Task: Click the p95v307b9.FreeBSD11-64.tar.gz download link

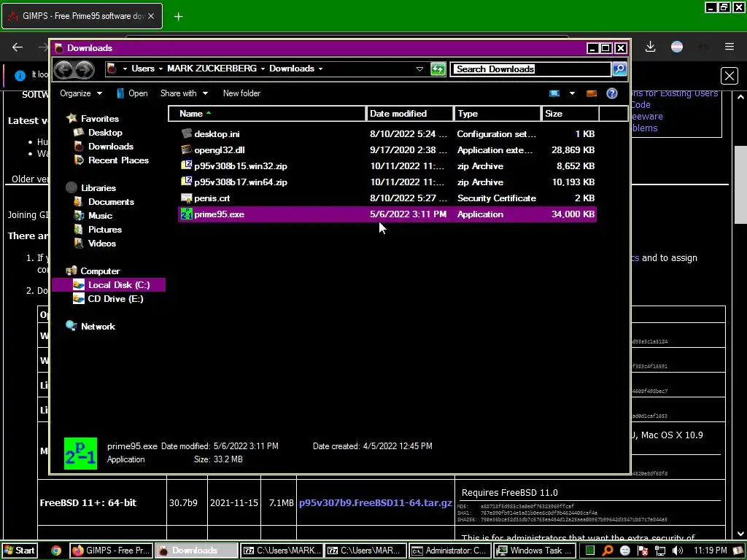Action: pos(376,503)
